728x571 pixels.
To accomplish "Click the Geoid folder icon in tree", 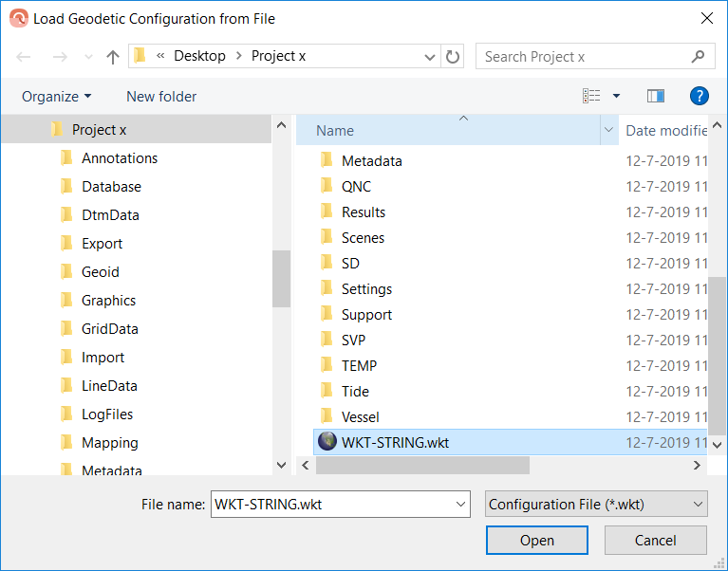I will tap(66, 272).
